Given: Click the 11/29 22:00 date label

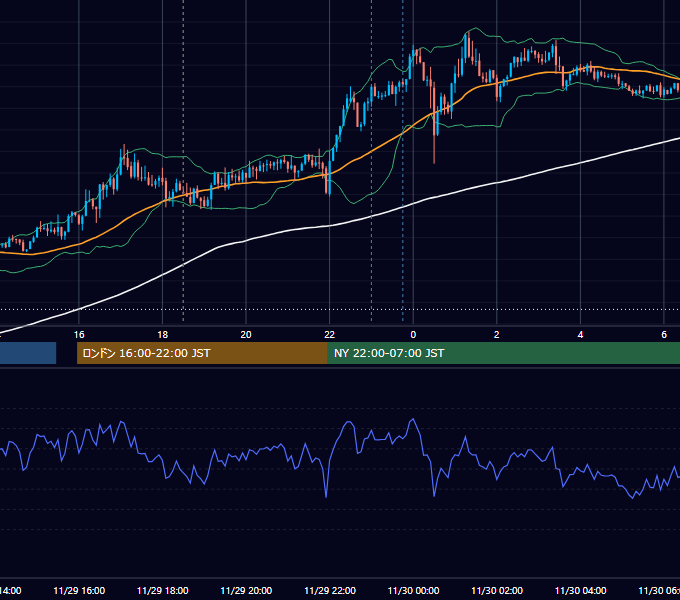Looking at the screenshot, I should coord(330,590).
